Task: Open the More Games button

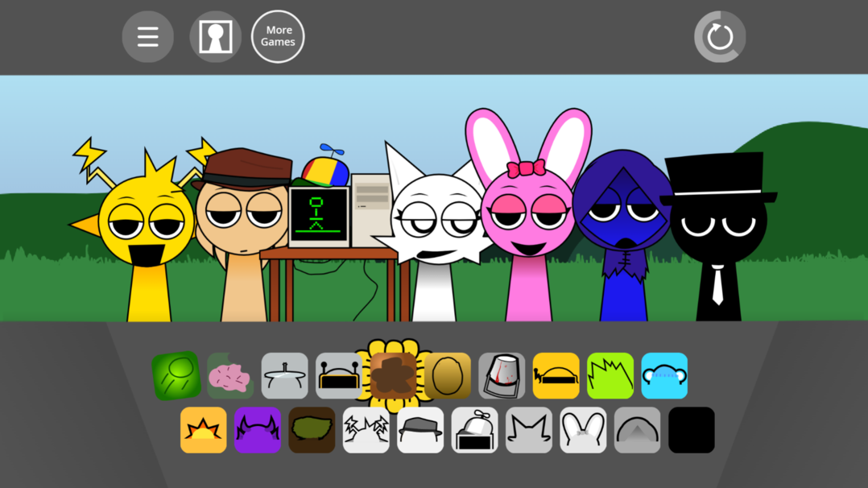Action: [x=278, y=36]
